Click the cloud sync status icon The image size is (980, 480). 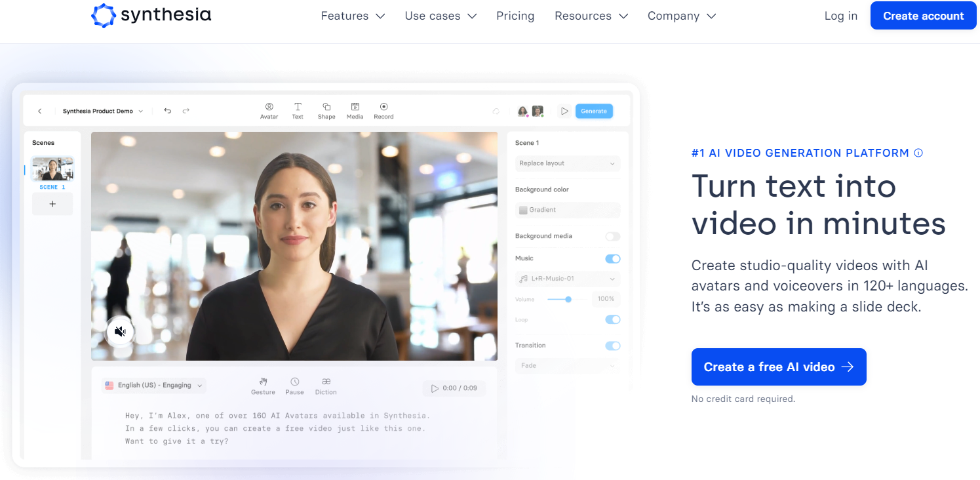[496, 111]
